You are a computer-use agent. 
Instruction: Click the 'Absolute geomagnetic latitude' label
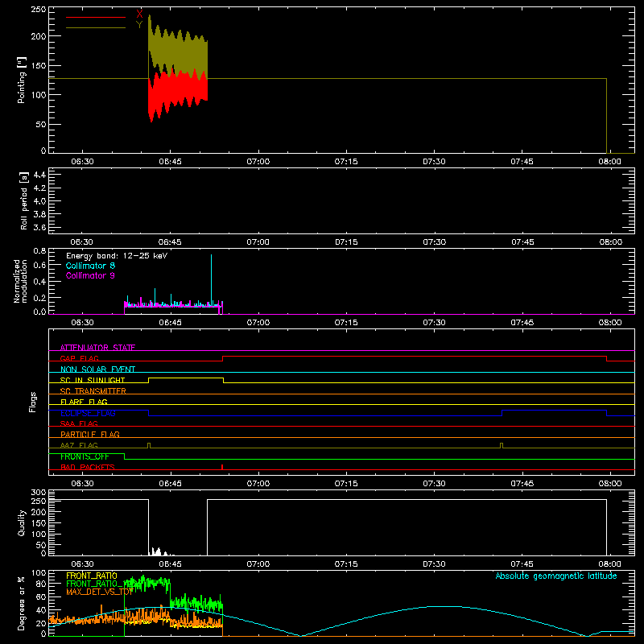[x=556, y=576]
